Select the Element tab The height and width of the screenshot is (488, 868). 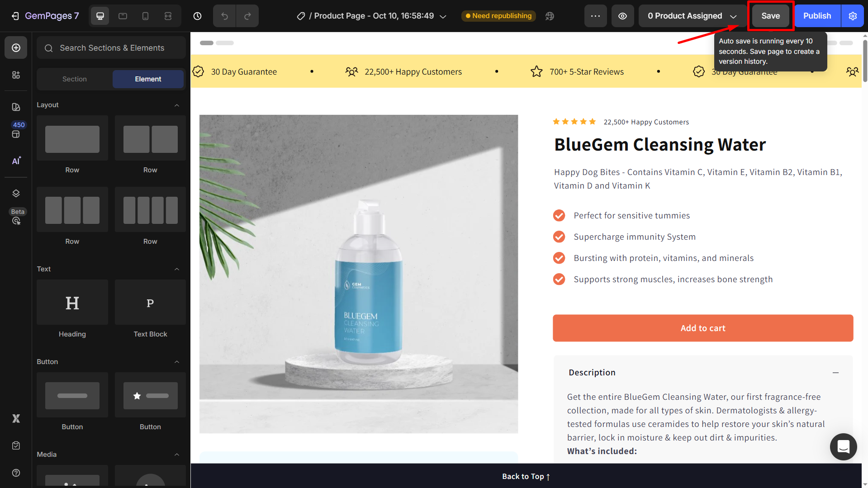[x=148, y=79]
